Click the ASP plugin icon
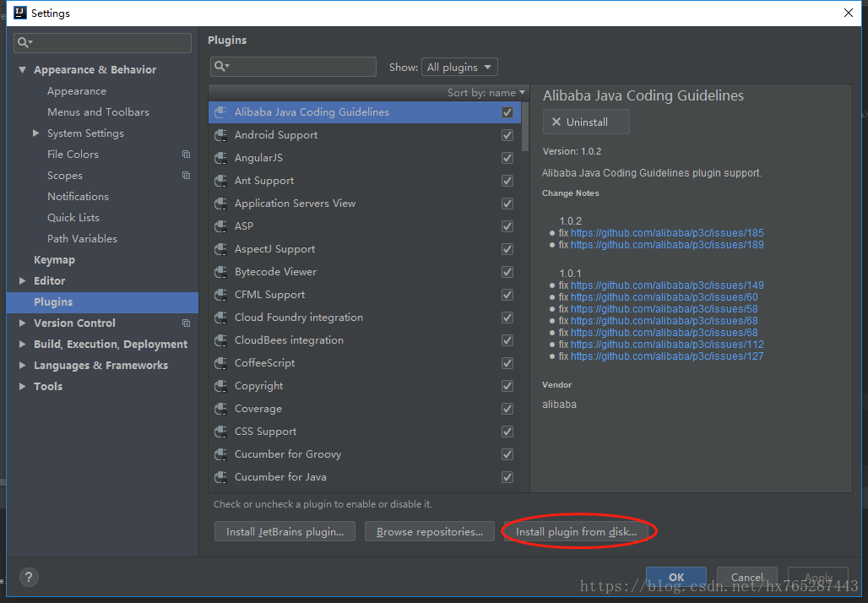This screenshot has width=868, height=603. coord(220,226)
